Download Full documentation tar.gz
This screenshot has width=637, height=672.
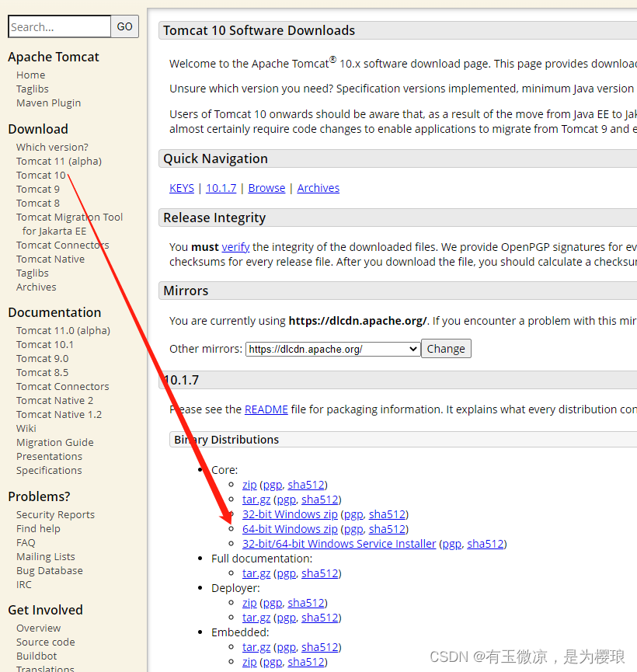click(256, 573)
